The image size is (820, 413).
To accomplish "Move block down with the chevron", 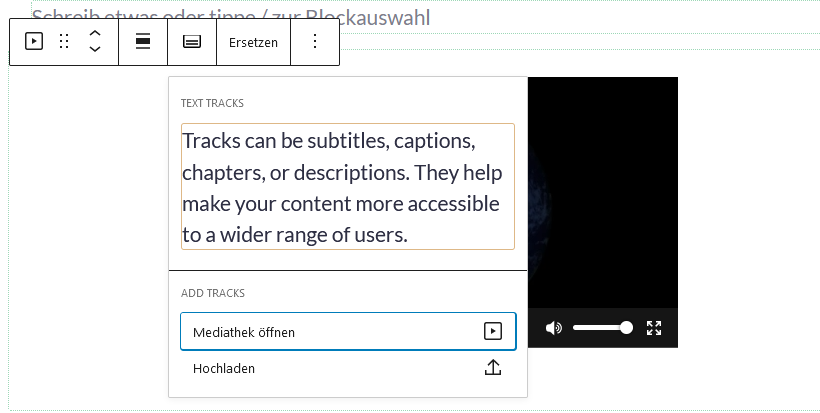I will point(95,50).
